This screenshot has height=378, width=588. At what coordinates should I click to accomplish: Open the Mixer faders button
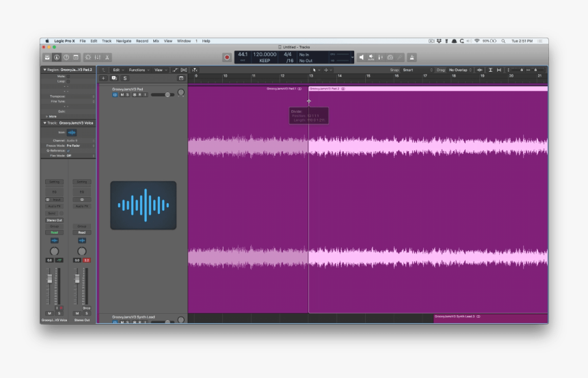point(98,57)
